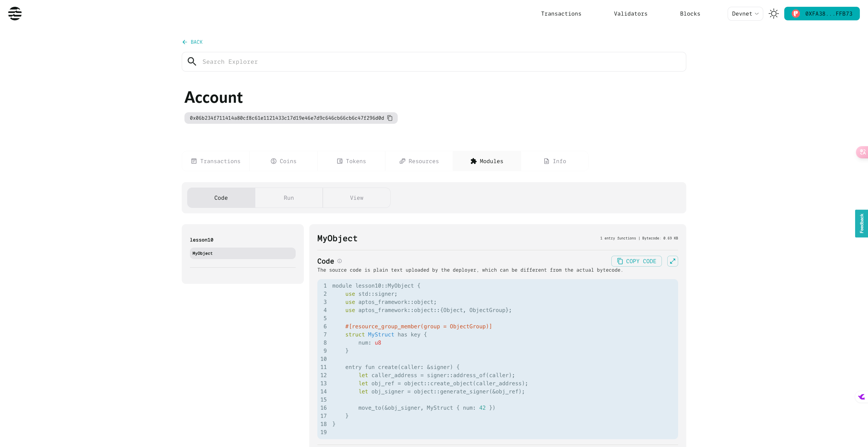Select the Code sub-tab
This screenshot has height=447, width=868.
[x=221, y=198]
